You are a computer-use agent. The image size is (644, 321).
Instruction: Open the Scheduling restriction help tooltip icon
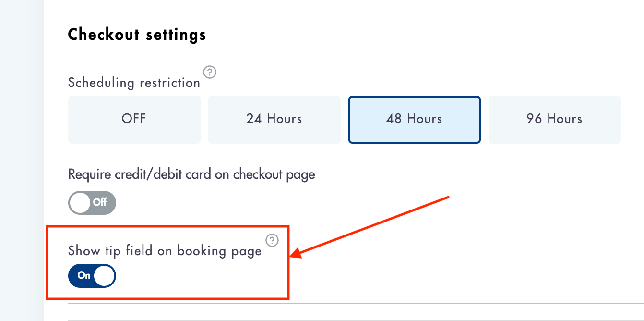[x=210, y=73]
